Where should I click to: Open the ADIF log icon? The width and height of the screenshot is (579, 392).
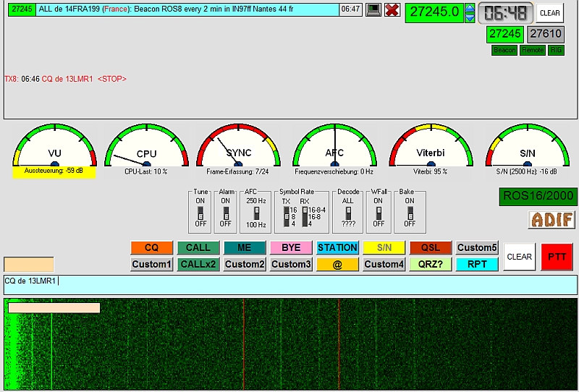click(551, 220)
